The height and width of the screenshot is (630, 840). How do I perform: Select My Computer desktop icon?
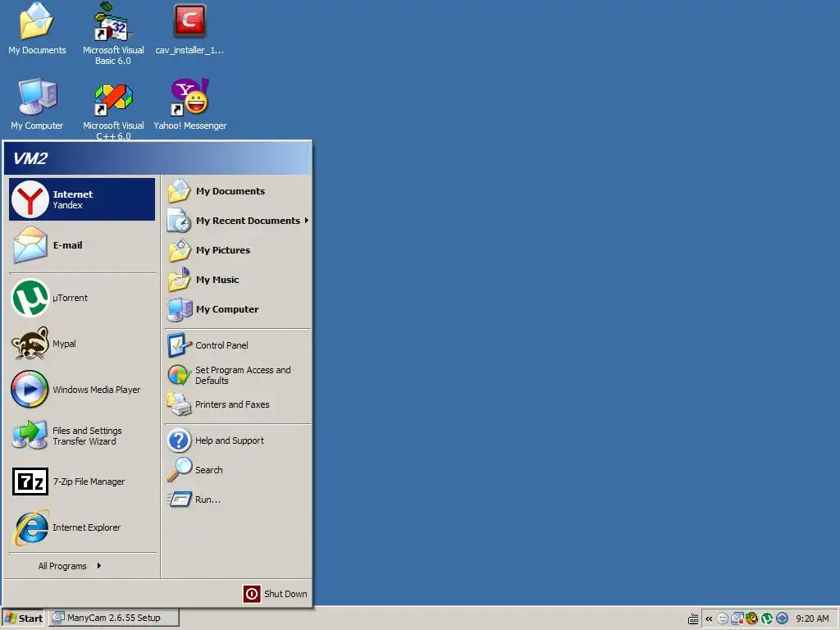point(37,104)
